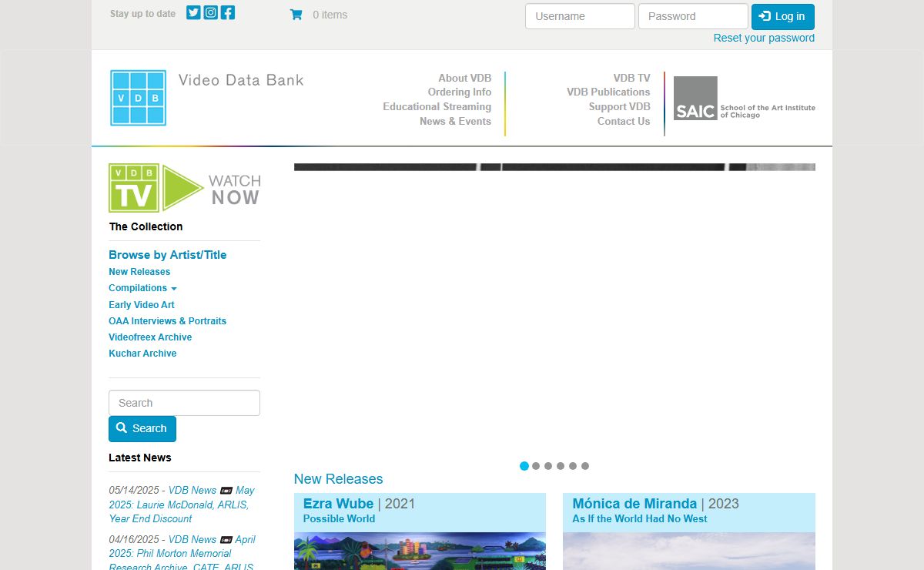This screenshot has height=570, width=924.
Task: Click the Video Data Bank grid logo
Action: [x=138, y=98]
